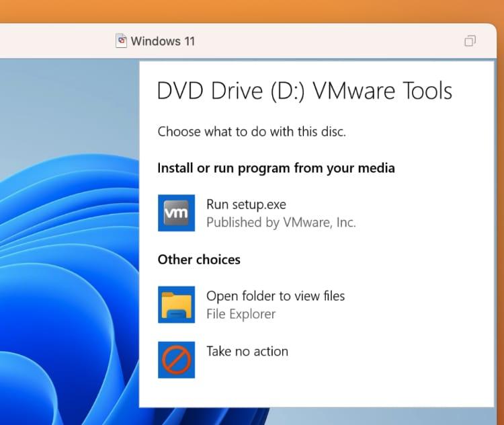This screenshot has height=425, width=504.
Task: Click the 'Windows 11' window title
Action: (x=163, y=41)
